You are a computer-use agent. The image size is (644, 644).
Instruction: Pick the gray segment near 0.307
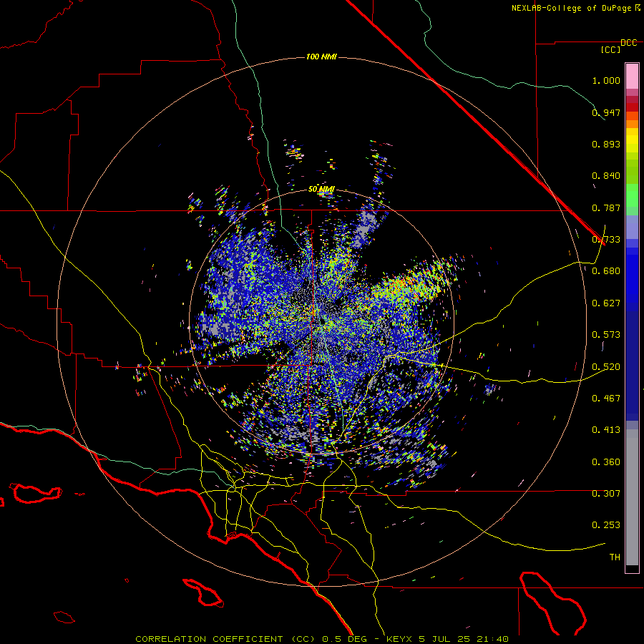[632, 497]
